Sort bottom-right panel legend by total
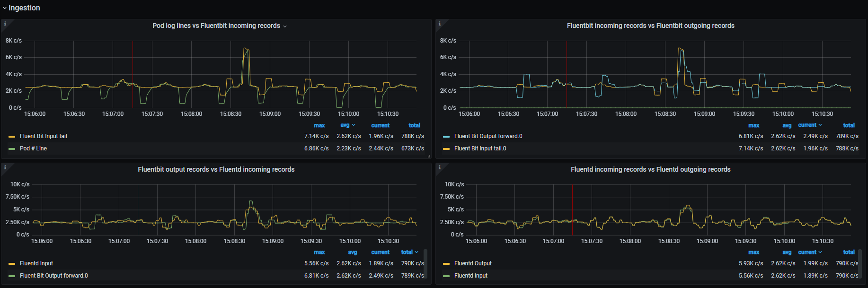The image size is (868, 288). [x=849, y=252]
